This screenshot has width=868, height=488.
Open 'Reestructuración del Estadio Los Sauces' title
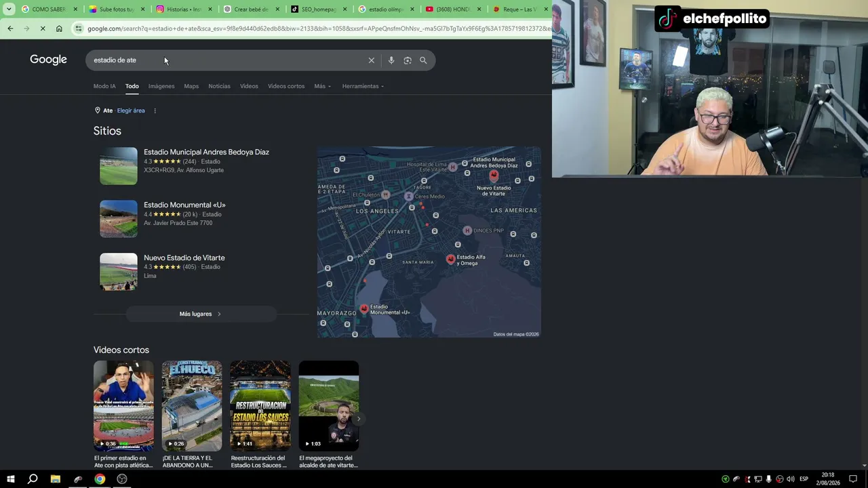(x=258, y=462)
